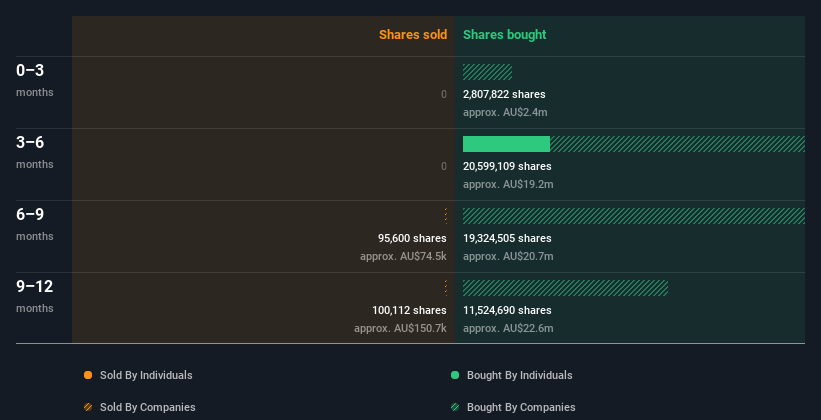Click the 2,807,822 shares value

[x=504, y=94]
